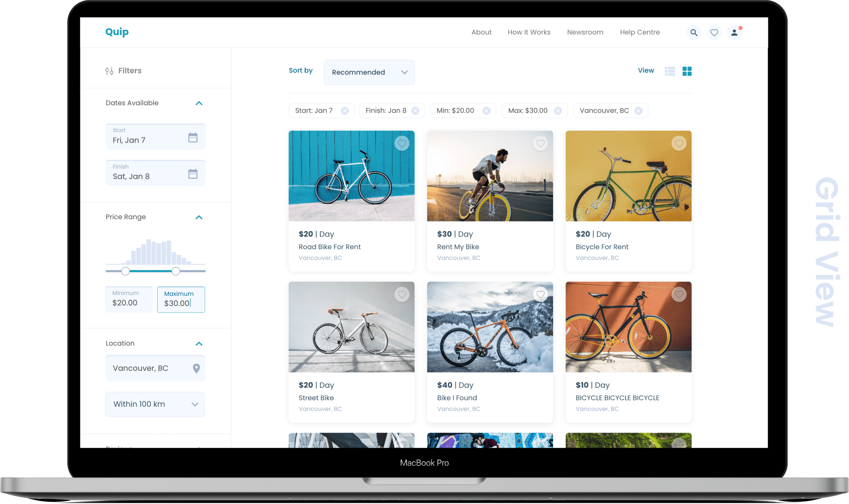This screenshot has width=849, height=504.
Task: Remove the Start: Jan 7 filter chip
Action: pyautogui.click(x=344, y=111)
